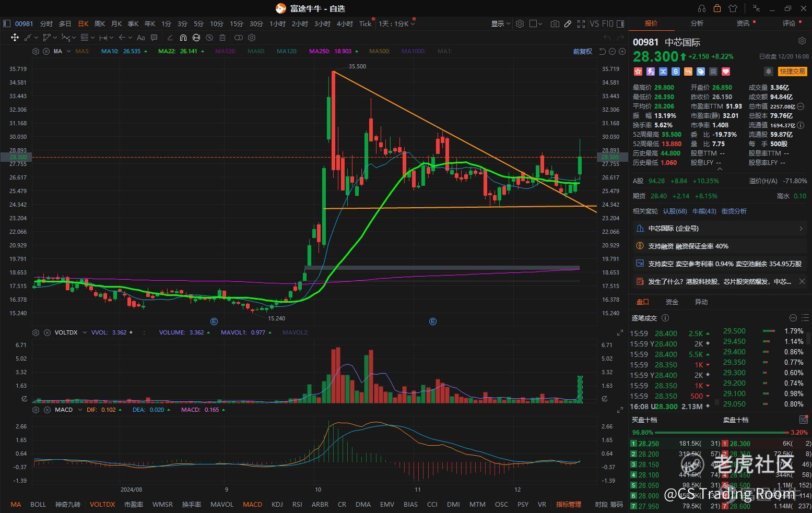
Task: Click the 指标管理 indicator management button
Action: click(569, 504)
